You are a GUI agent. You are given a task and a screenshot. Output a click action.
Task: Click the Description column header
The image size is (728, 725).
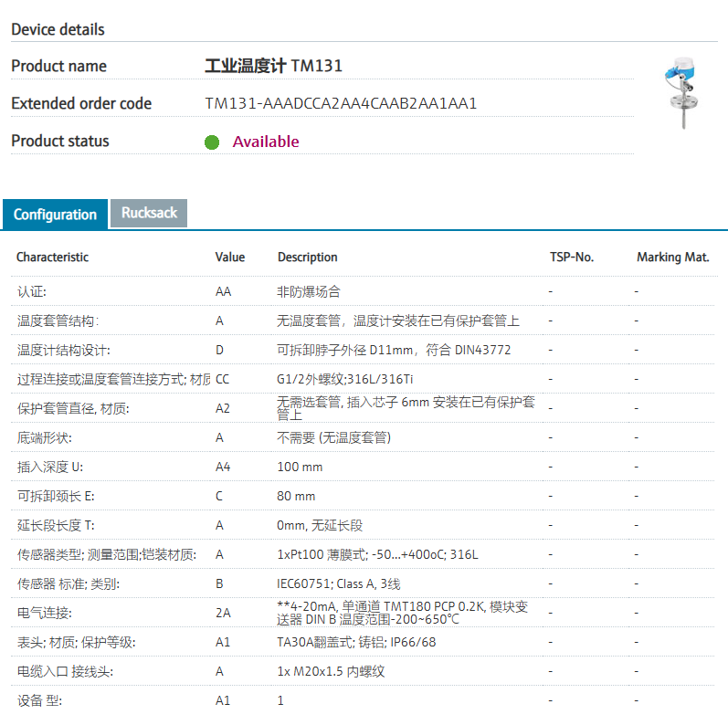click(308, 257)
